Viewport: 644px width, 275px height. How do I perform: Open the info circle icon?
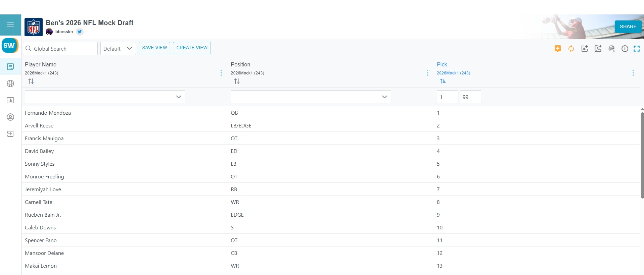tap(625, 49)
